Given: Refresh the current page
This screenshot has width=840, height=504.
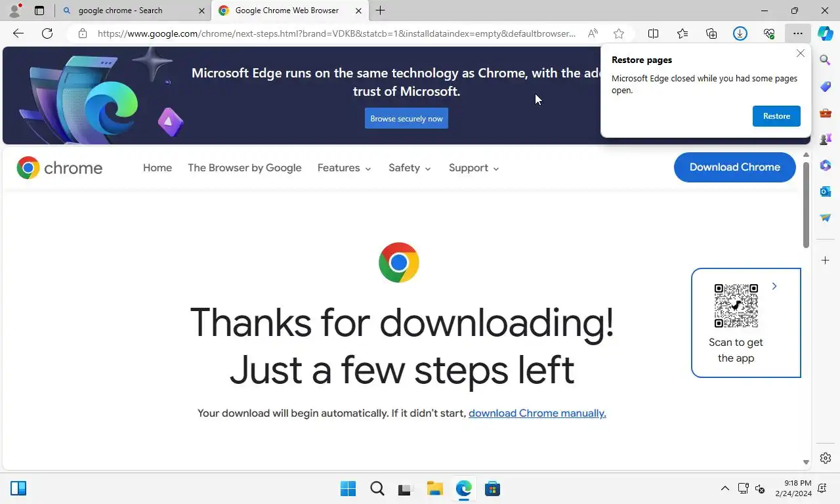Looking at the screenshot, I should (47, 33).
